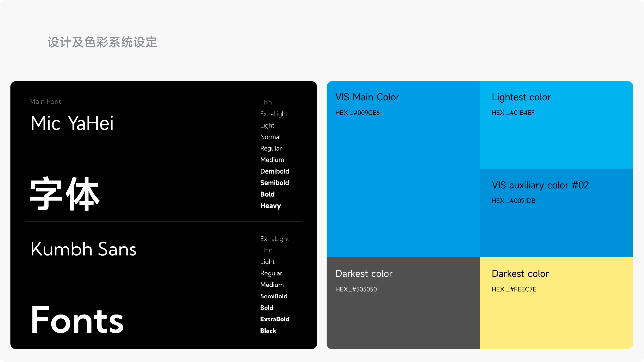Image resolution: width=644 pixels, height=362 pixels.
Task: Select Demibold weight under Mic YaHei
Action: [274, 171]
